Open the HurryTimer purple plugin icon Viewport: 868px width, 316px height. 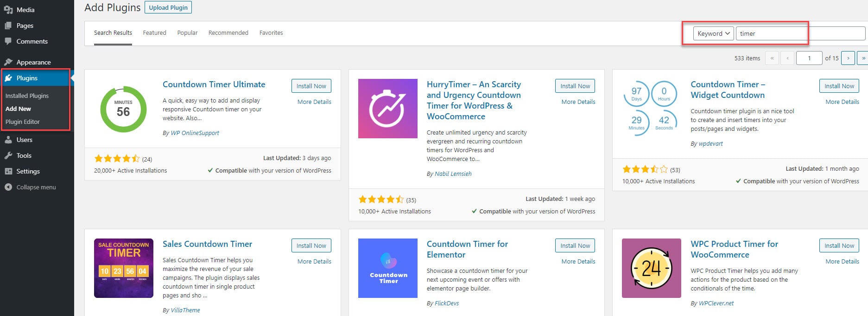click(x=388, y=109)
